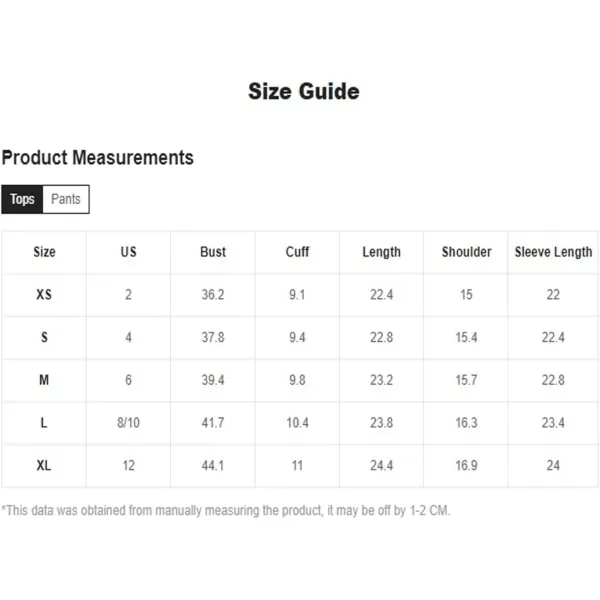
Task: Click the 8/10 US size cell
Action: coord(129,423)
